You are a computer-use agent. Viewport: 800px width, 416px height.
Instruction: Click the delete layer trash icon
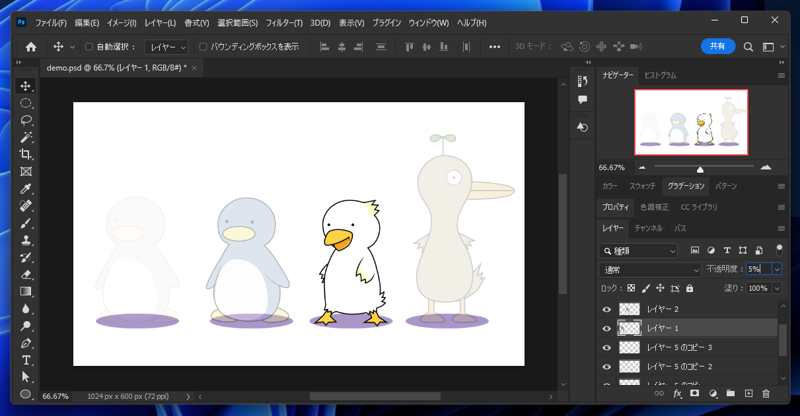(766, 394)
